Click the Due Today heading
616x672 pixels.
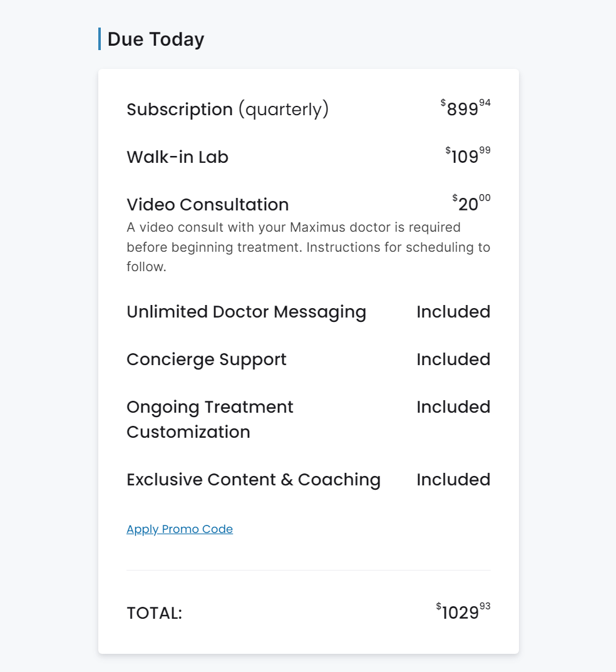tap(156, 39)
